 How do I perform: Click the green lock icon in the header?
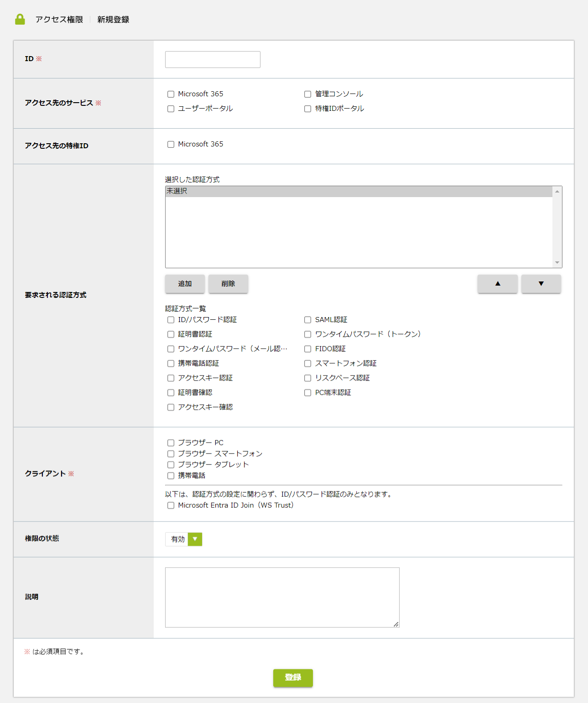[20, 19]
